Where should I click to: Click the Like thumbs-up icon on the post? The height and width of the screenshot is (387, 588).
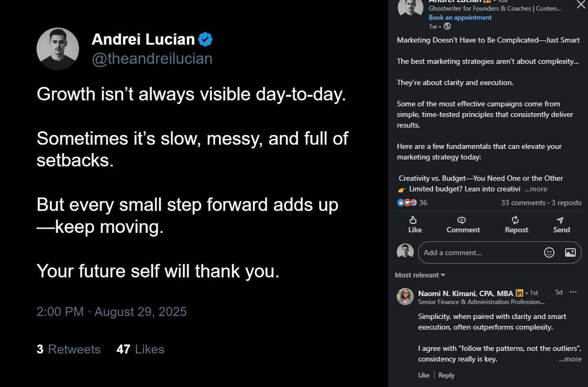(x=414, y=220)
